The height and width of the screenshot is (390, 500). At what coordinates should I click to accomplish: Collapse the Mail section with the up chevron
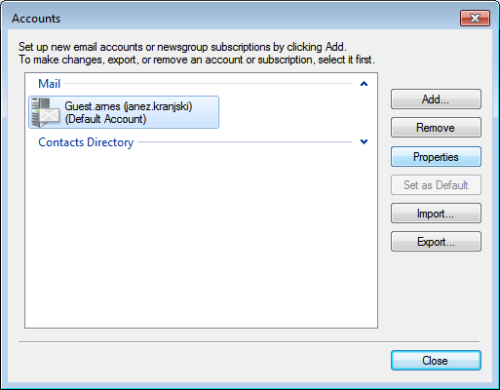tap(364, 84)
